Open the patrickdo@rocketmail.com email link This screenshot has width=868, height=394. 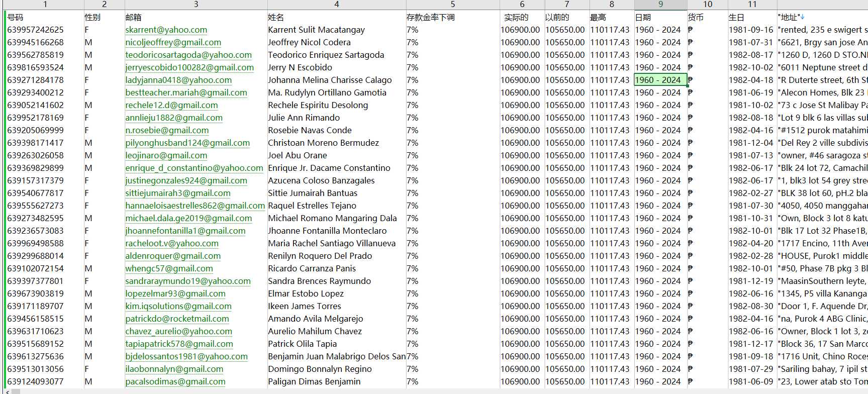click(177, 319)
